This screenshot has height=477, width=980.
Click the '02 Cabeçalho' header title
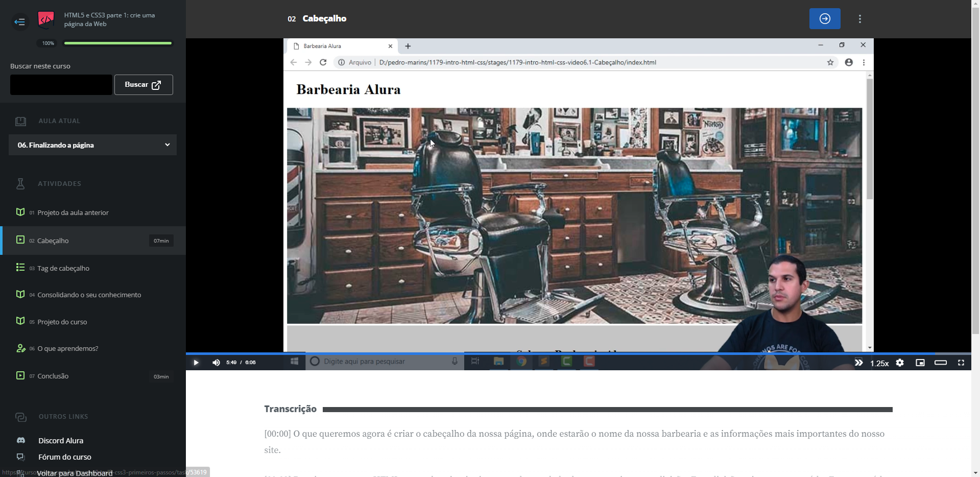(317, 19)
